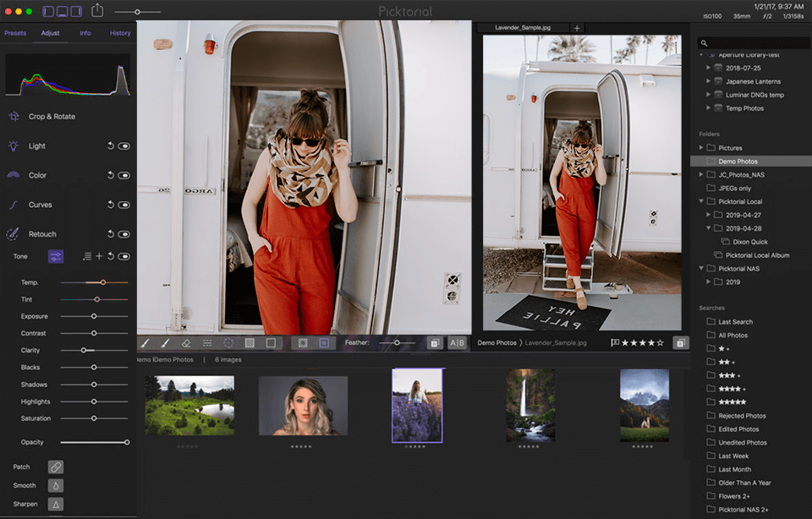
Task: Toggle the Curves adjustment on or off
Action: 124,205
